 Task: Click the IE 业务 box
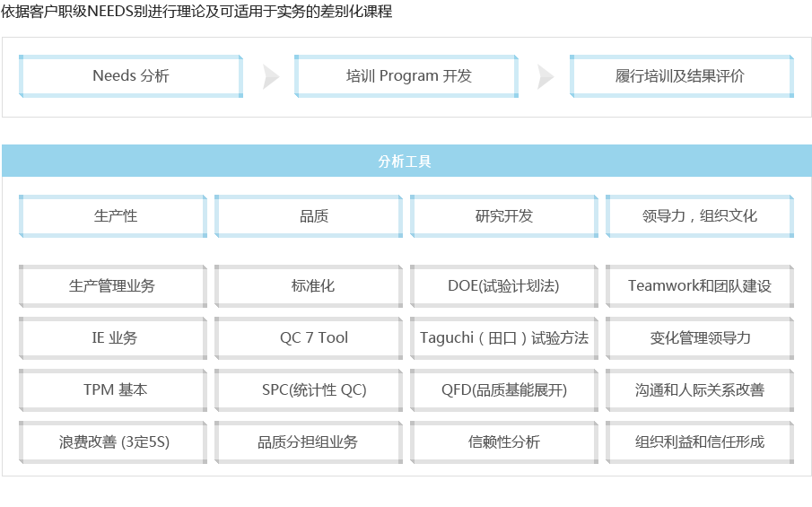[113, 338]
